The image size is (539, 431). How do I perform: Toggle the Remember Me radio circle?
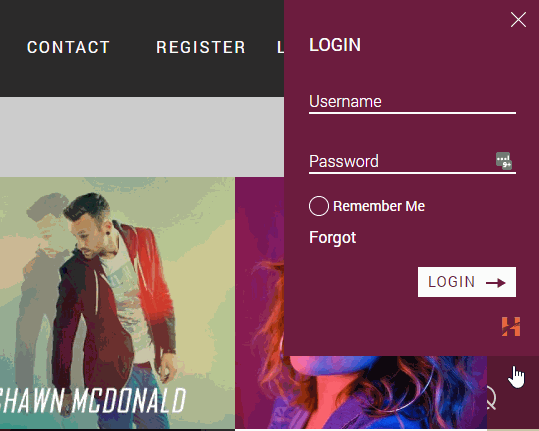(x=319, y=206)
